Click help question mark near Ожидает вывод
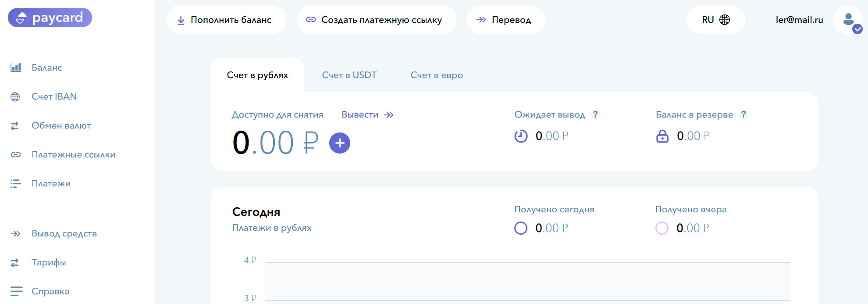Viewport: 868px width, 304px height. (x=595, y=114)
